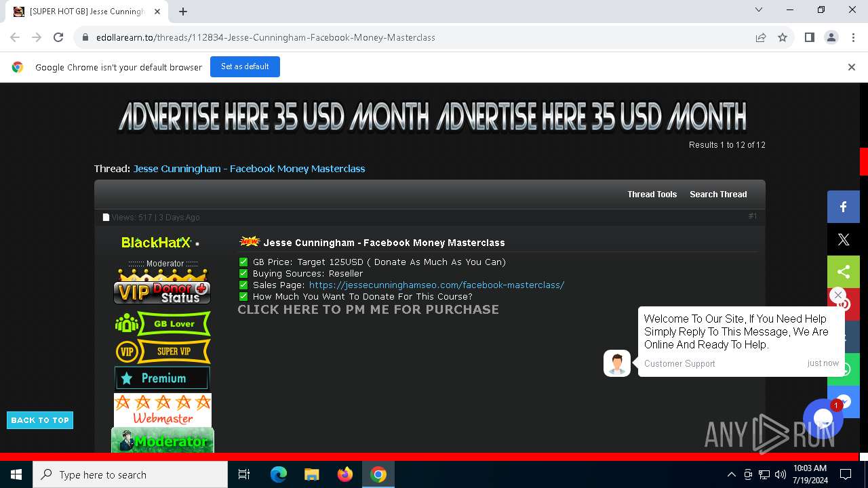Screen dimensions: 868x488
Task: Share thread via WhatsApp icon
Action: pyautogui.click(x=843, y=369)
